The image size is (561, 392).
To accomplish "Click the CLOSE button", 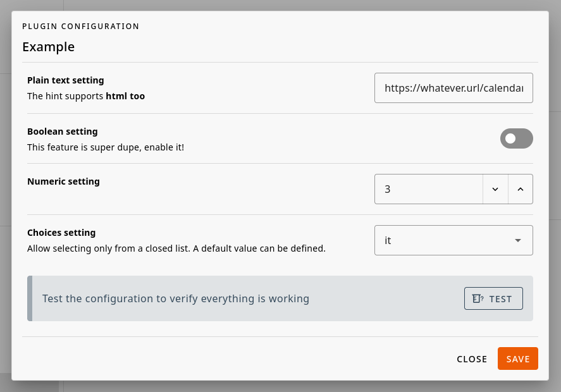I will coord(472,358).
